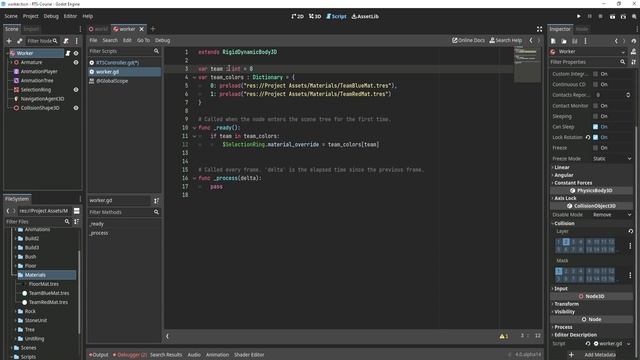Click the stop running project icon
The width and height of the screenshot is (640, 360).
pyautogui.click(x=600, y=16)
